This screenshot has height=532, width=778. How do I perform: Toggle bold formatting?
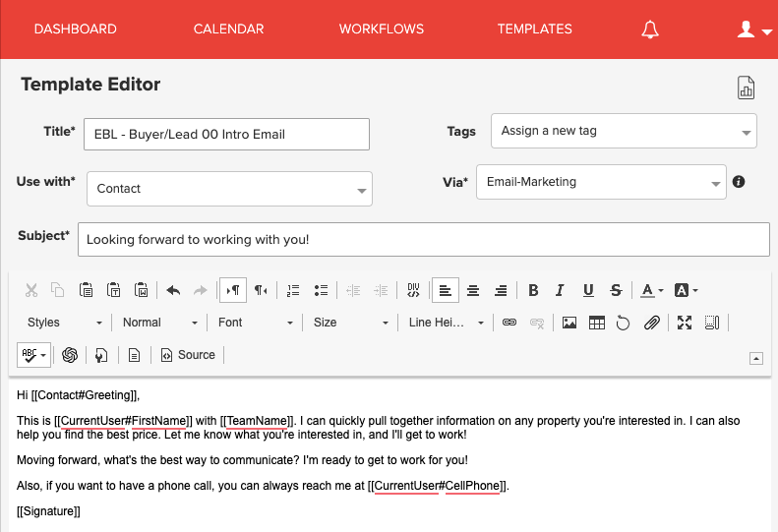click(x=533, y=290)
